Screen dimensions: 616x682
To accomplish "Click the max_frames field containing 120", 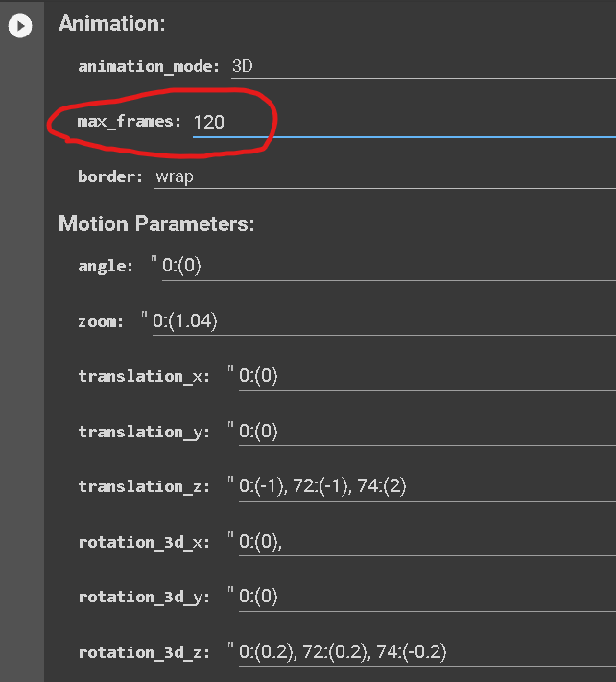I will 404,123.
